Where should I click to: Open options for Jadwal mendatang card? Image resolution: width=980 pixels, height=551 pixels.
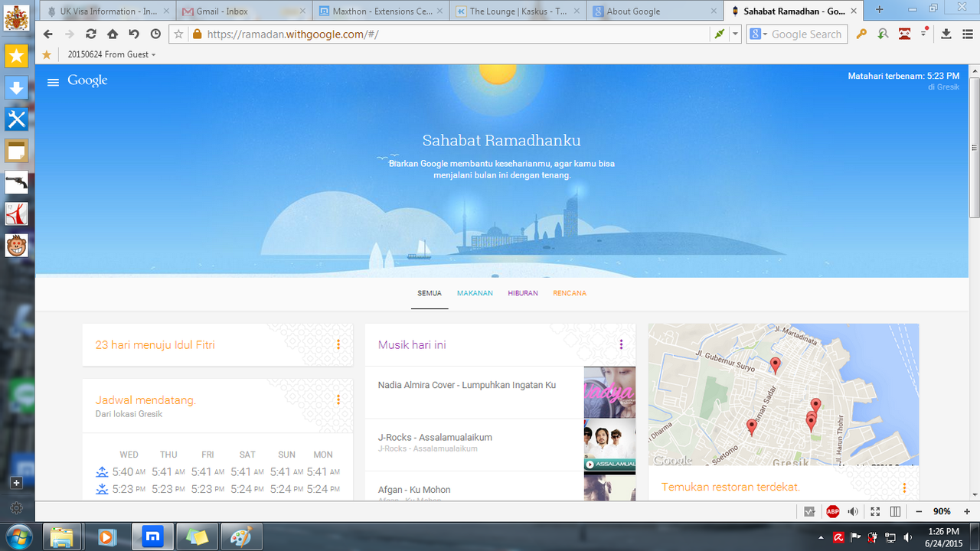point(338,400)
